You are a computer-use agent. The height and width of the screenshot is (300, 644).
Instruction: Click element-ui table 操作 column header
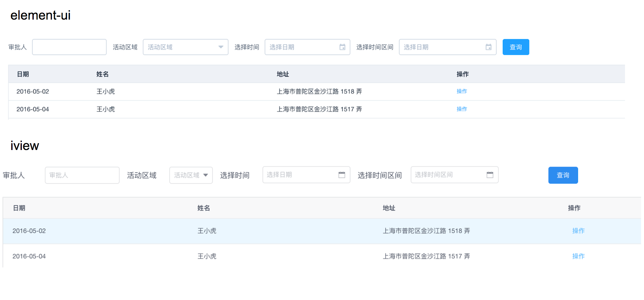[x=463, y=74]
